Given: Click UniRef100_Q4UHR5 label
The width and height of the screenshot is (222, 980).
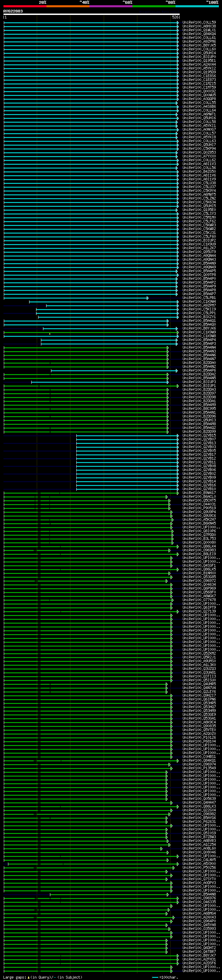Looking at the screenshot, I should (199, 684).
